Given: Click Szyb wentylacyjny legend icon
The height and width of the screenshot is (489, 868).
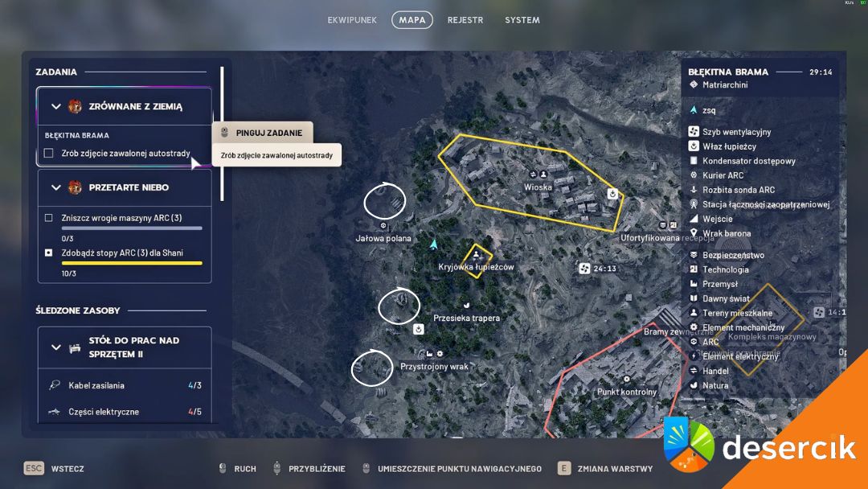Looking at the screenshot, I should click(x=694, y=132).
